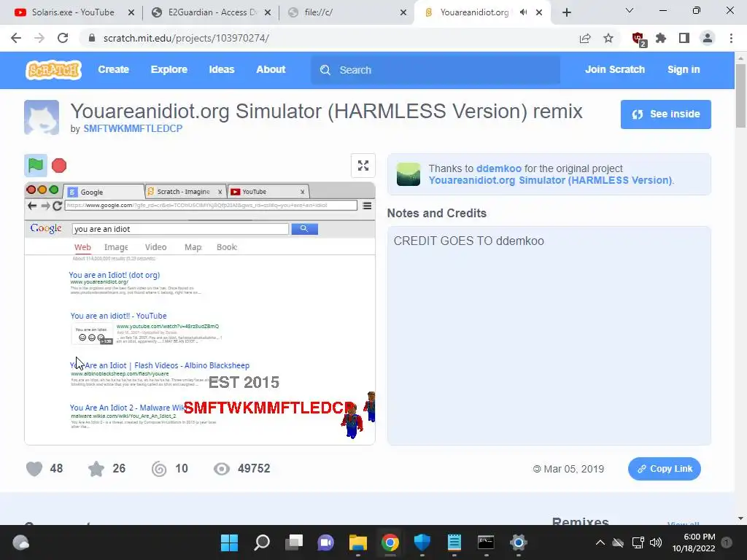View remixes count spiral icon
The width and height of the screenshot is (747, 560).
[159, 469]
